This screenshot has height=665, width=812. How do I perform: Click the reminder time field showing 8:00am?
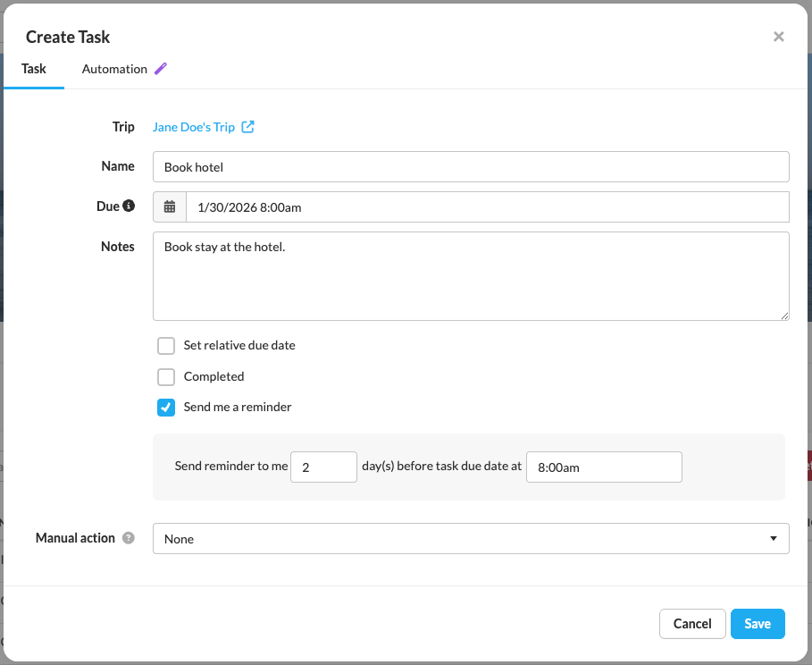(604, 467)
